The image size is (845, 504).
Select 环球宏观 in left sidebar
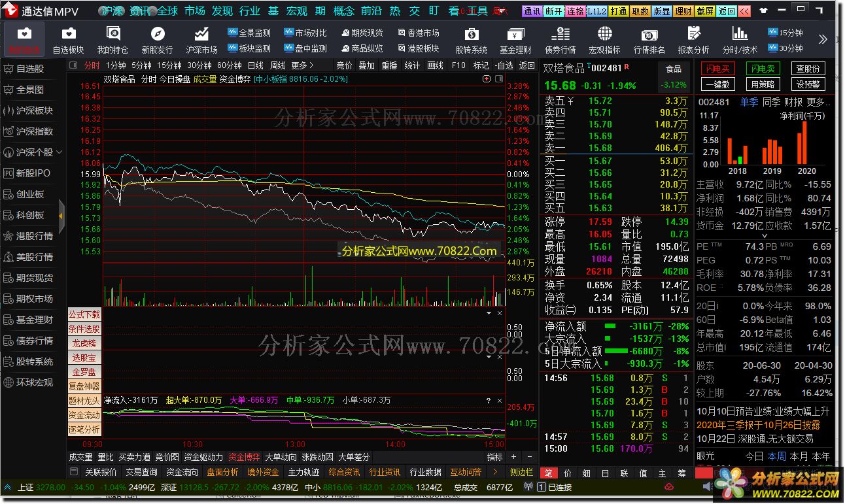click(x=30, y=382)
